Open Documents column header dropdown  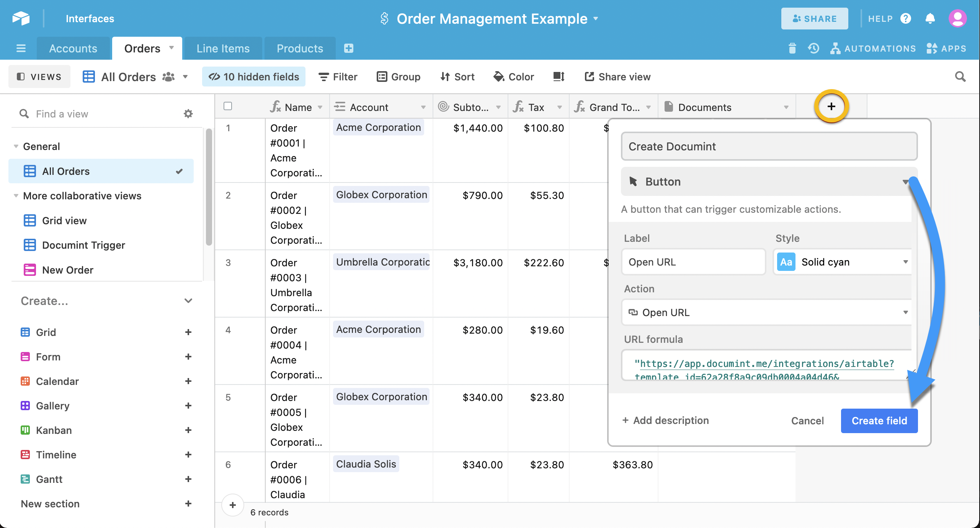click(786, 107)
